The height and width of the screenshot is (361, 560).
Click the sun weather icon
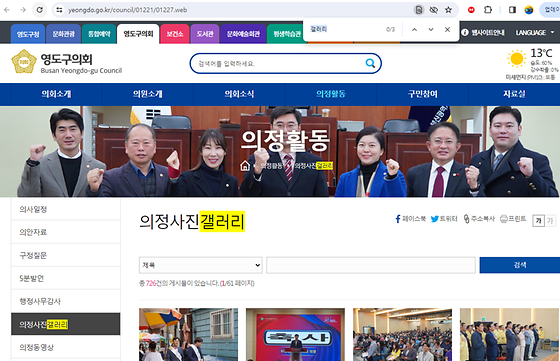coord(516,59)
